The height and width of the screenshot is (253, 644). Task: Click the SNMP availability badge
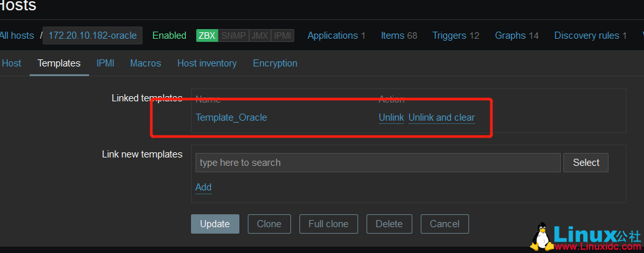click(x=234, y=35)
